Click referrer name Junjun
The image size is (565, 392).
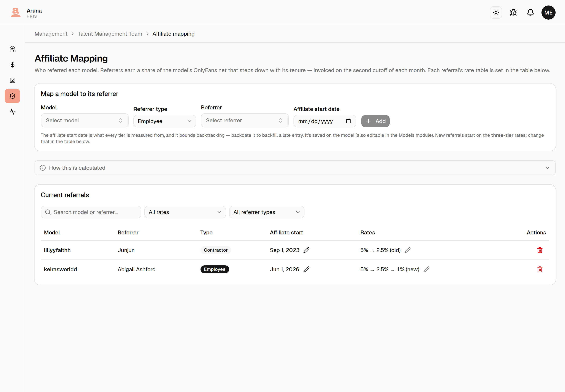(x=126, y=250)
